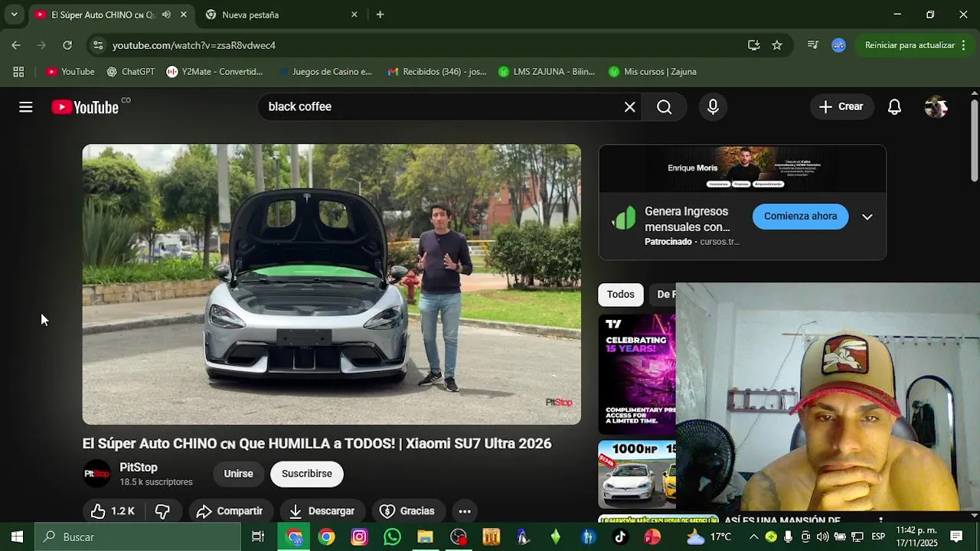Dislike the video with thumbs down
This screenshot has height=551, width=980.
(x=162, y=511)
